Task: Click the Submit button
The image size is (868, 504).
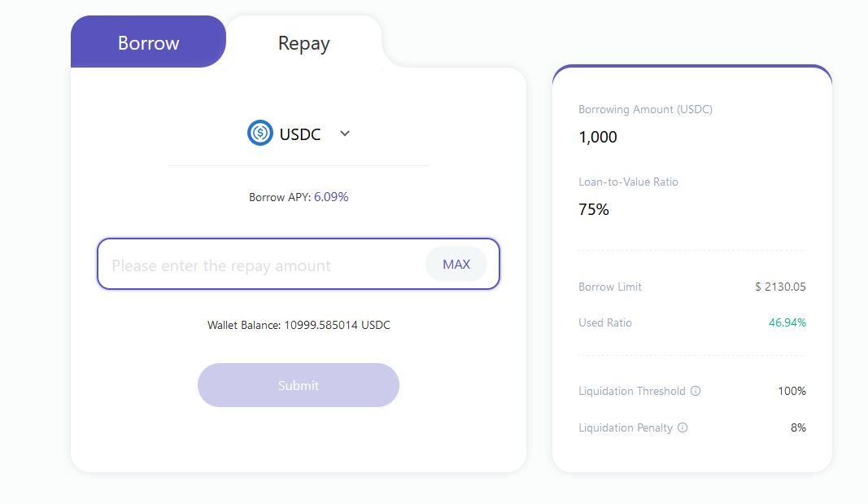Action: (x=298, y=385)
